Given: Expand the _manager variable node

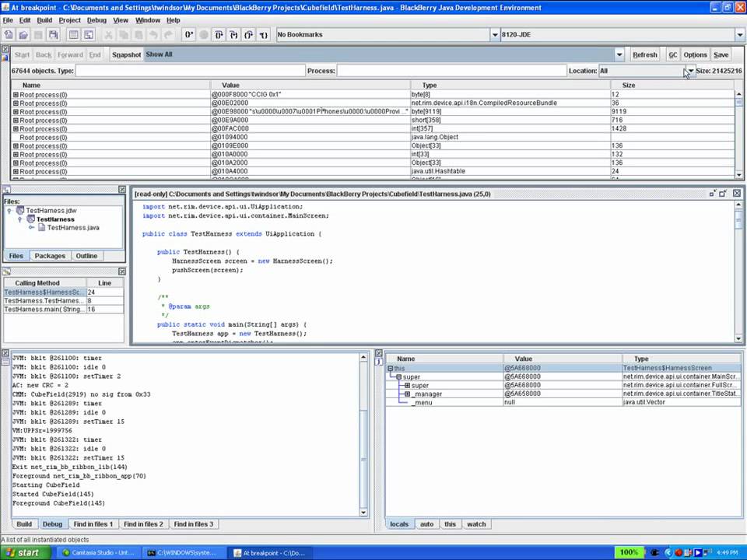Looking at the screenshot, I should 405,394.
